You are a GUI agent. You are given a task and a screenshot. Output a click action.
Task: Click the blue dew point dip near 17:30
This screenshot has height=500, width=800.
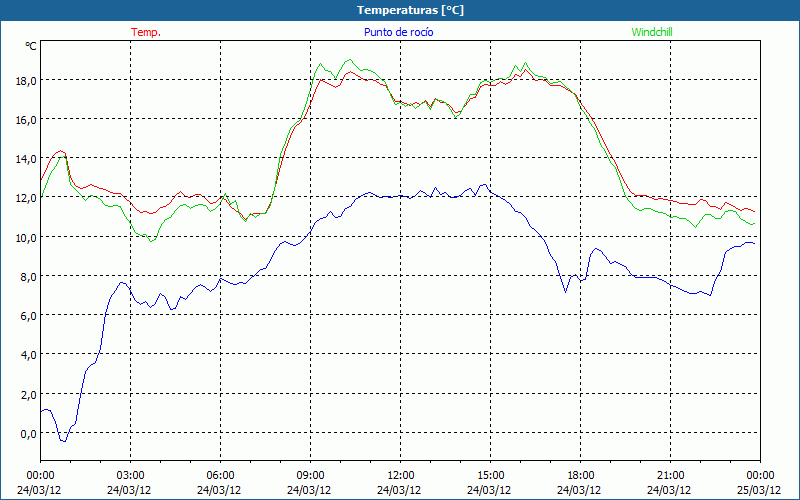click(x=565, y=291)
